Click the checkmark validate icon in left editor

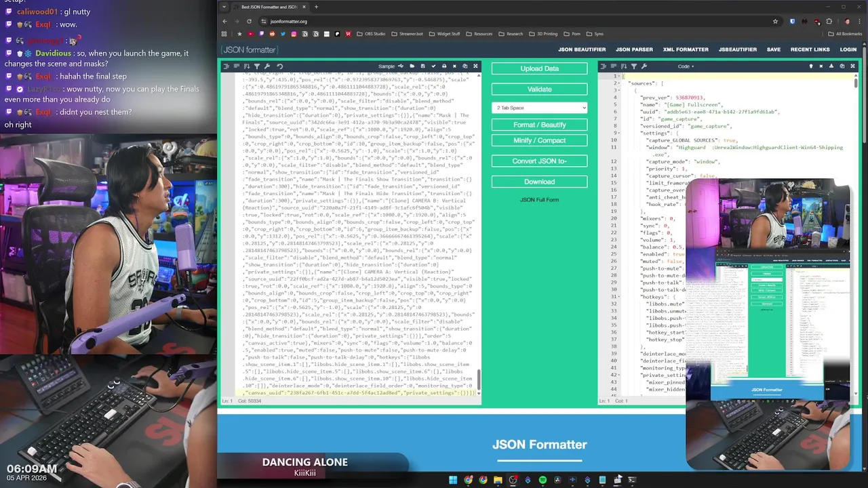[x=433, y=66]
